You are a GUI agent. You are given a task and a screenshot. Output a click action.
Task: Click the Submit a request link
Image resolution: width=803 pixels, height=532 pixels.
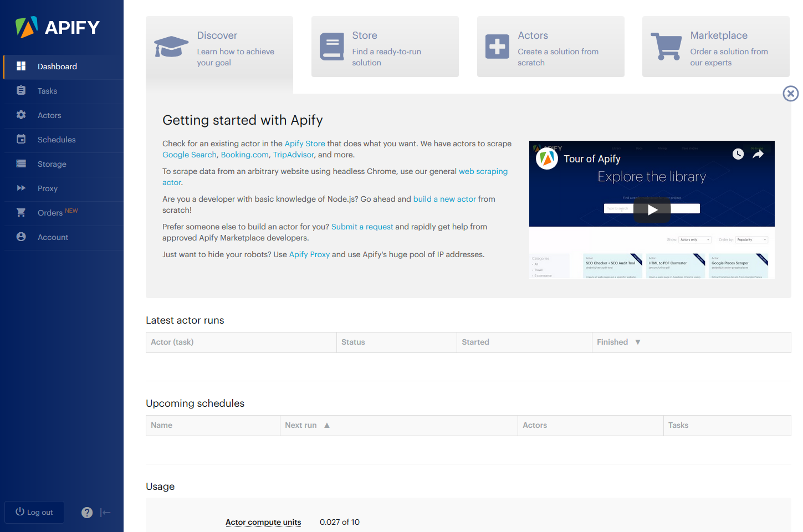point(362,227)
